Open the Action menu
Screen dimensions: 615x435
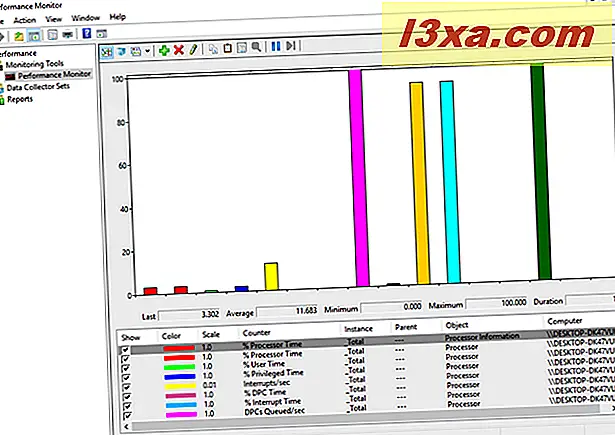(x=24, y=20)
